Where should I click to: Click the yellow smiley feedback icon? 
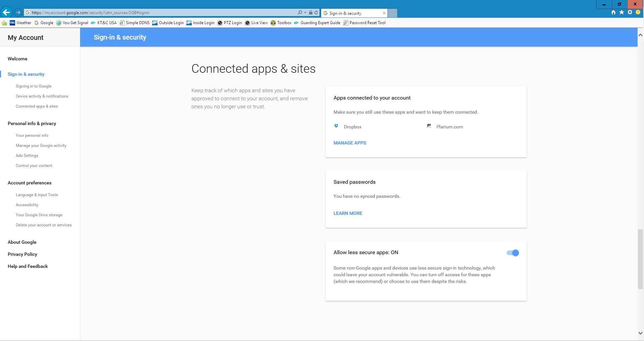(638, 12)
